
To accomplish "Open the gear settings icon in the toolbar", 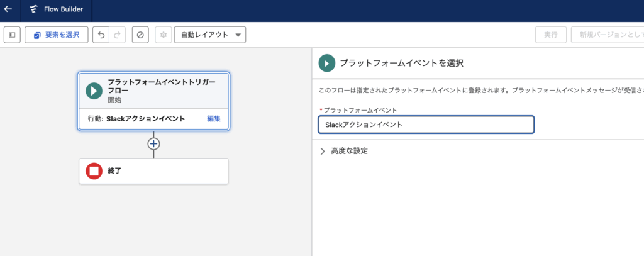I will (163, 35).
